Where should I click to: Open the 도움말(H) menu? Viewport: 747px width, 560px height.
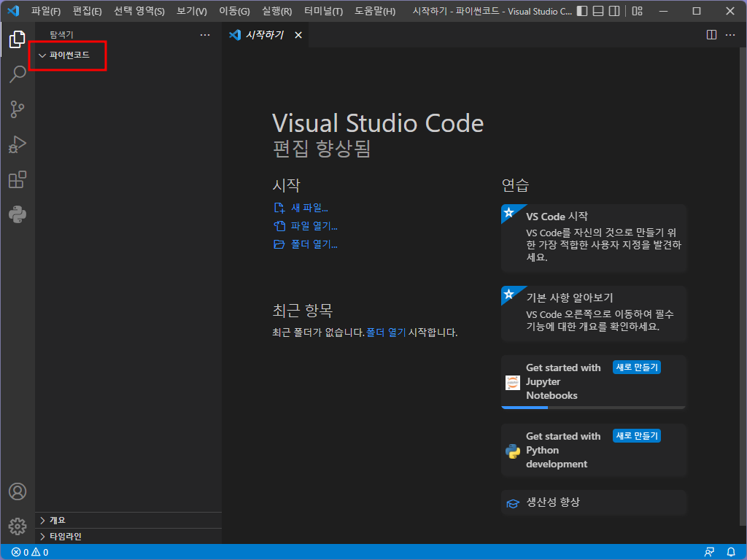coord(375,11)
